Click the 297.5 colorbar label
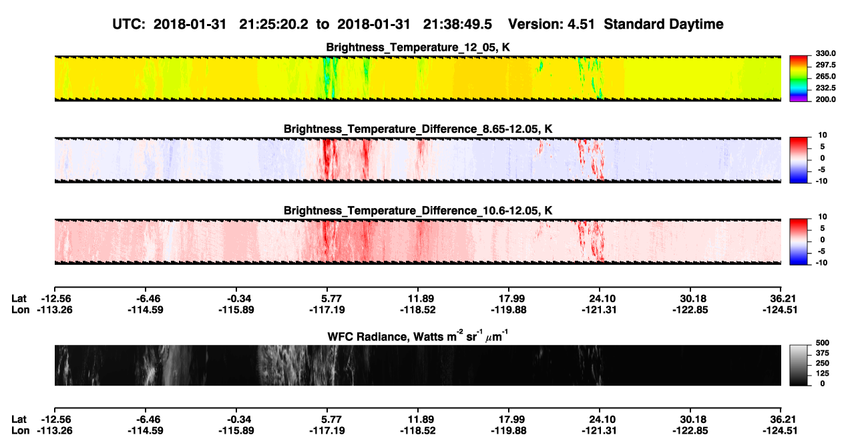 coord(825,65)
